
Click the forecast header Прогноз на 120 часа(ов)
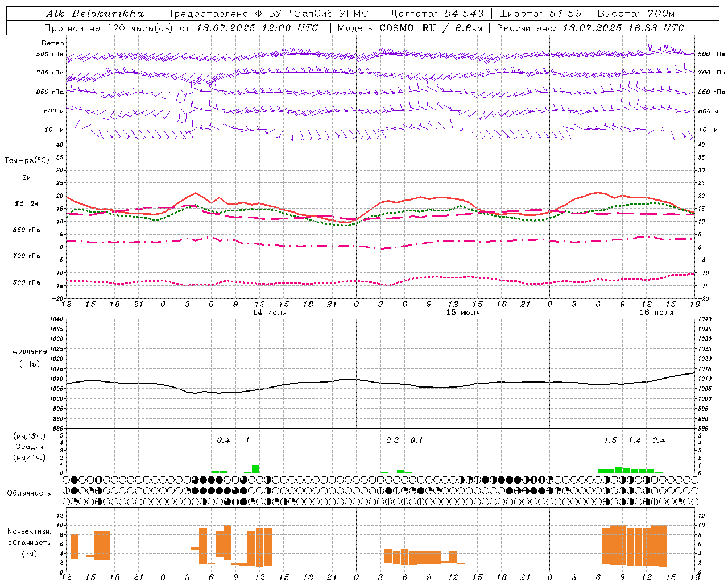110,28
